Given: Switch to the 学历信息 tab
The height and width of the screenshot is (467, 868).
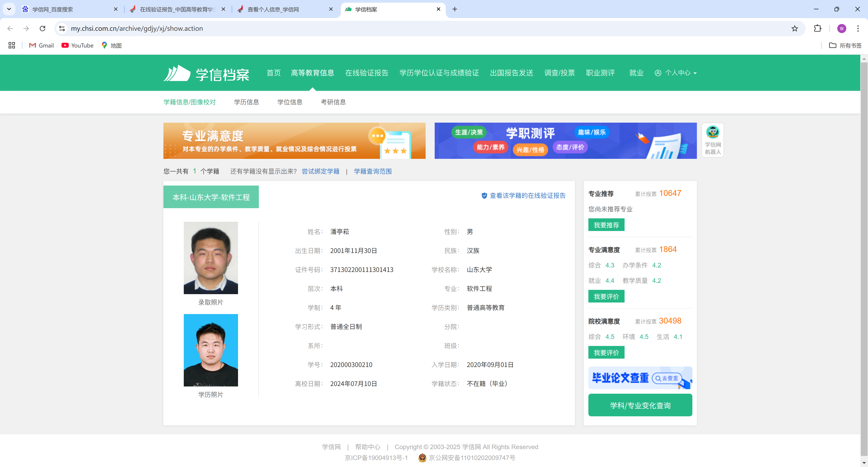Looking at the screenshot, I should pyautogui.click(x=246, y=102).
